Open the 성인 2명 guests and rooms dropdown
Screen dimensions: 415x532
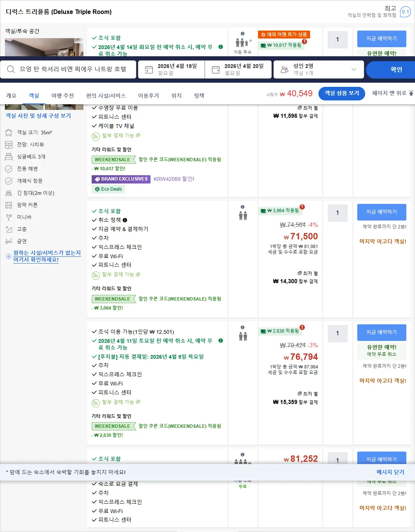point(319,69)
